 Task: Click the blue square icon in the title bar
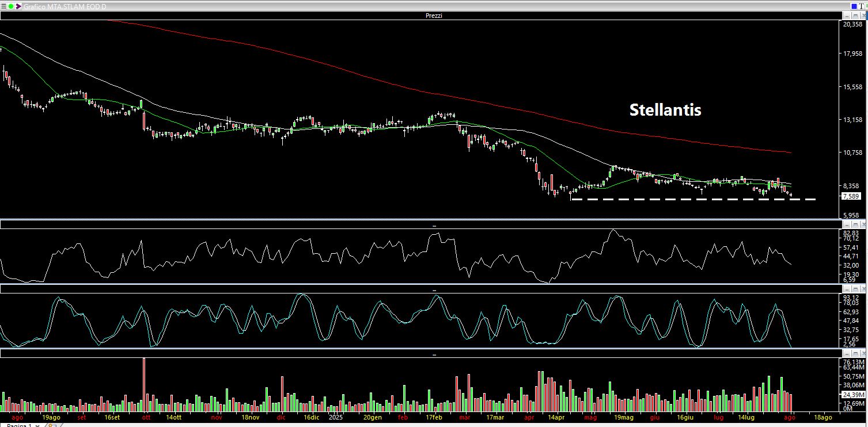point(854,6)
